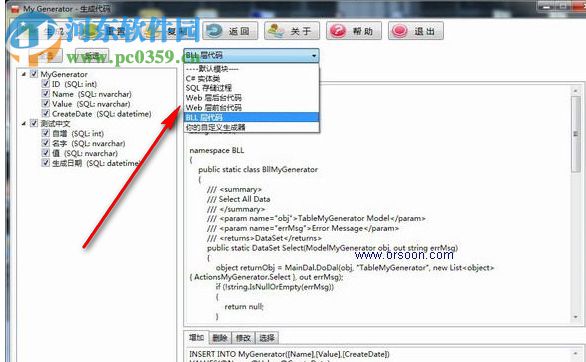Viewport: 586px width, 362px height.
Task: Toggle the CreateDate (SQL: datetime) checkbox
Action: click(x=46, y=113)
